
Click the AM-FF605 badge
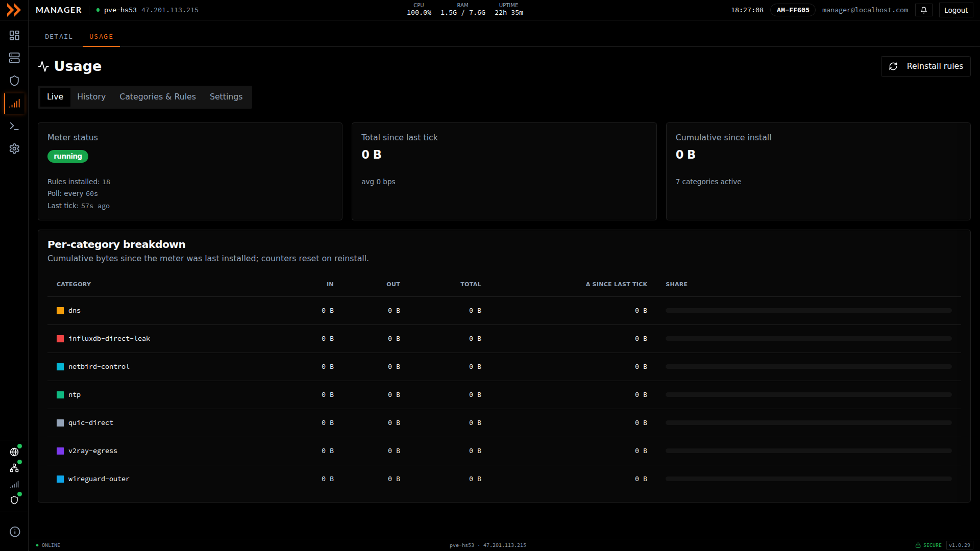tap(793, 10)
